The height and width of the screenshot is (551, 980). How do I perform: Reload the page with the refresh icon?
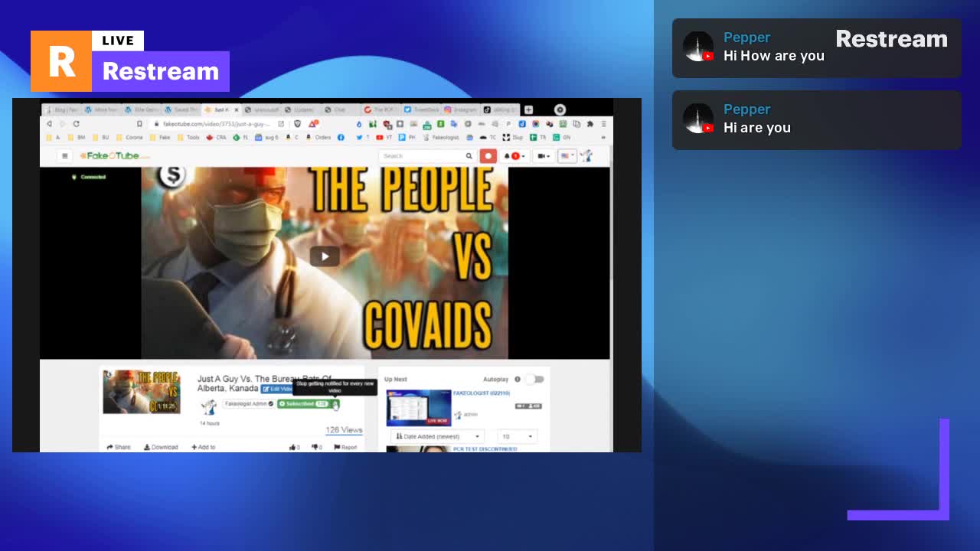76,124
